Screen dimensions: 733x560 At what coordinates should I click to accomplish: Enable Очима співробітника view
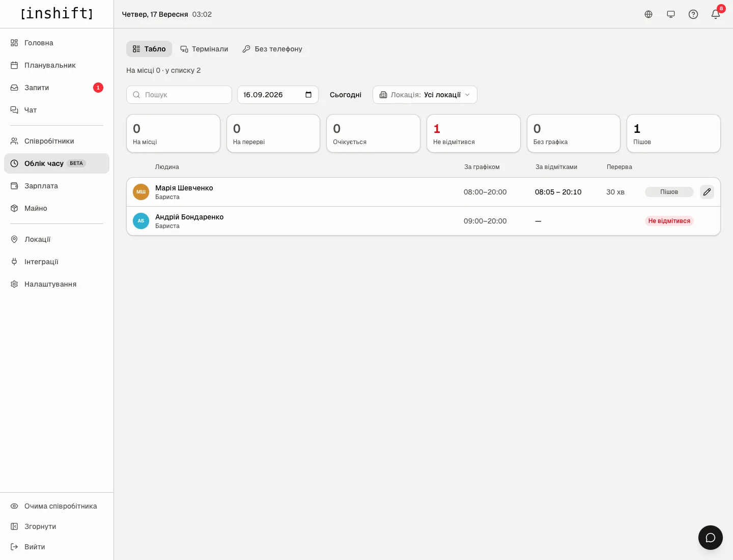[x=57, y=506]
